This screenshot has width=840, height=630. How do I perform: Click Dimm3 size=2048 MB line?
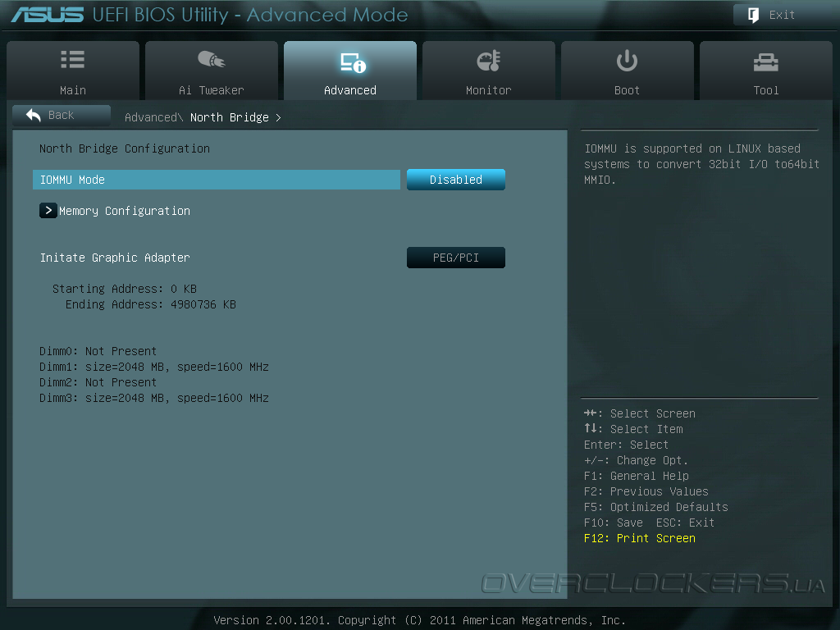(x=153, y=398)
